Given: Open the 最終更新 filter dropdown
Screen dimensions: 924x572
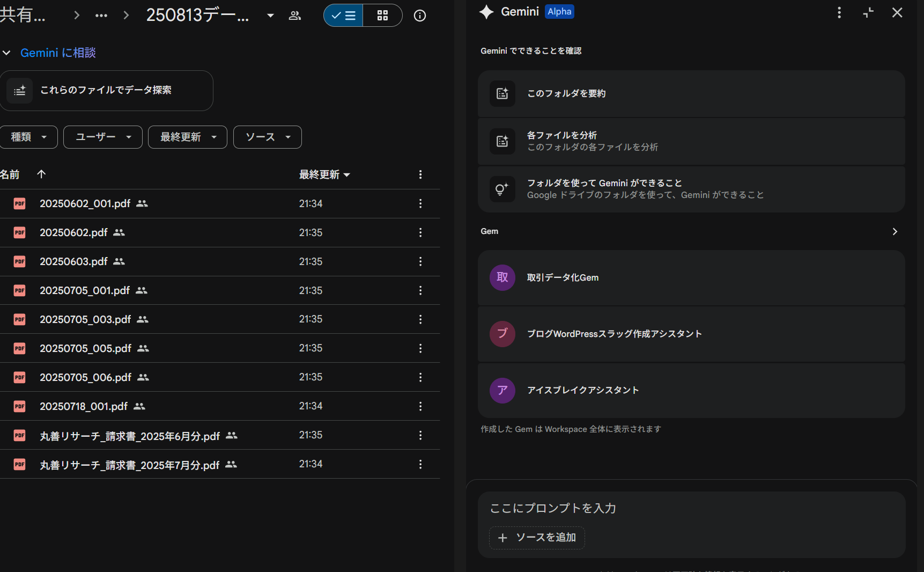Looking at the screenshot, I should (x=188, y=137).
